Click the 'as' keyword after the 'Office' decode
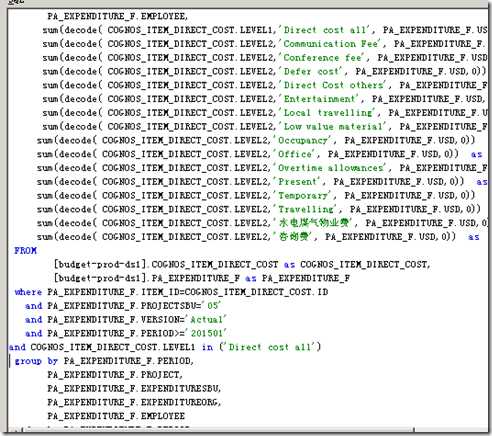The image size is (492, 436). tap(477, 154)
